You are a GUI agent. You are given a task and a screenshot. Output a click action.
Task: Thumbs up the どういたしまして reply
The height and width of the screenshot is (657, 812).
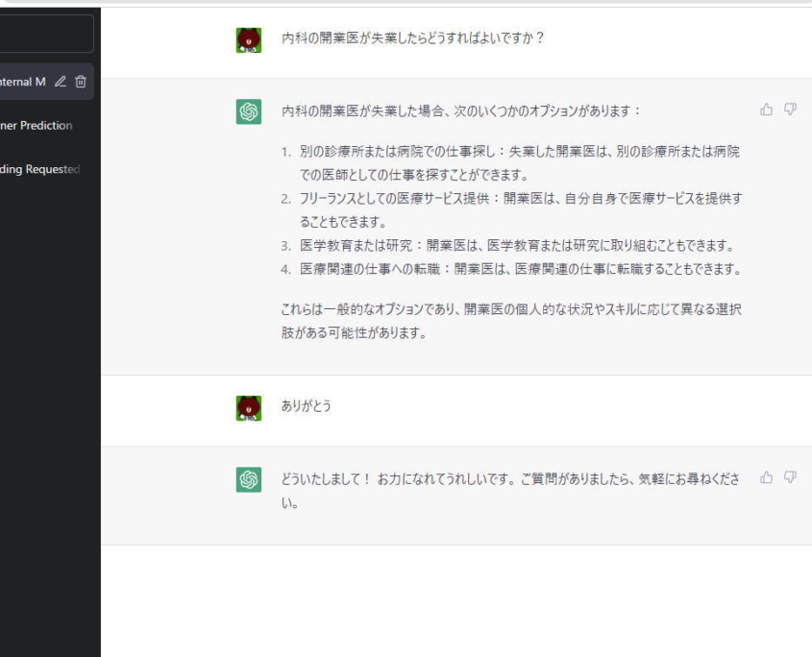coord(767,477)
